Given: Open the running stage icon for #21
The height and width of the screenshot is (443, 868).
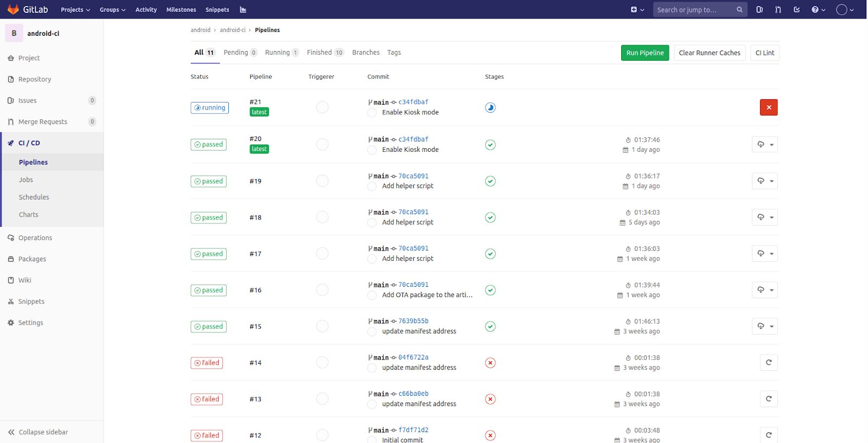Looking at the screenshot, I should point(490,107).
